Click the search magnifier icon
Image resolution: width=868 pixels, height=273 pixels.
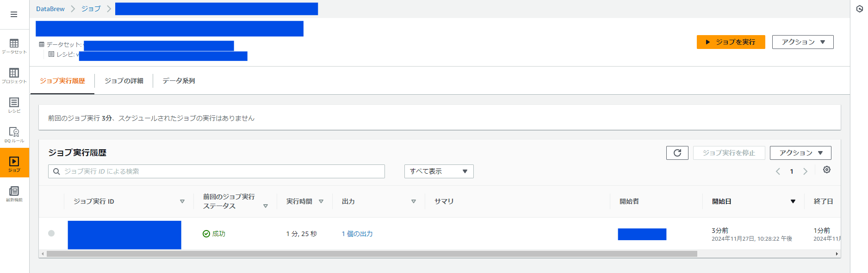(56, 171)
